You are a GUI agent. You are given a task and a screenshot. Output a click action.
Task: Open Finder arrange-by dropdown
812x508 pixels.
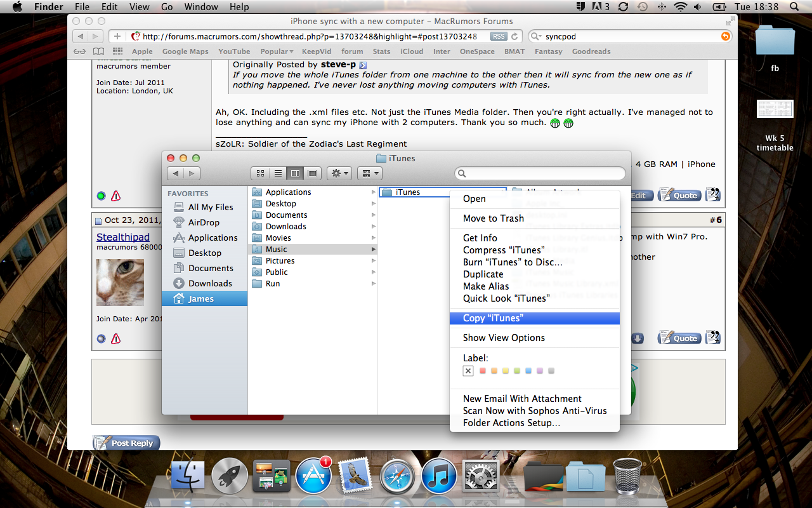pos(369,173)
